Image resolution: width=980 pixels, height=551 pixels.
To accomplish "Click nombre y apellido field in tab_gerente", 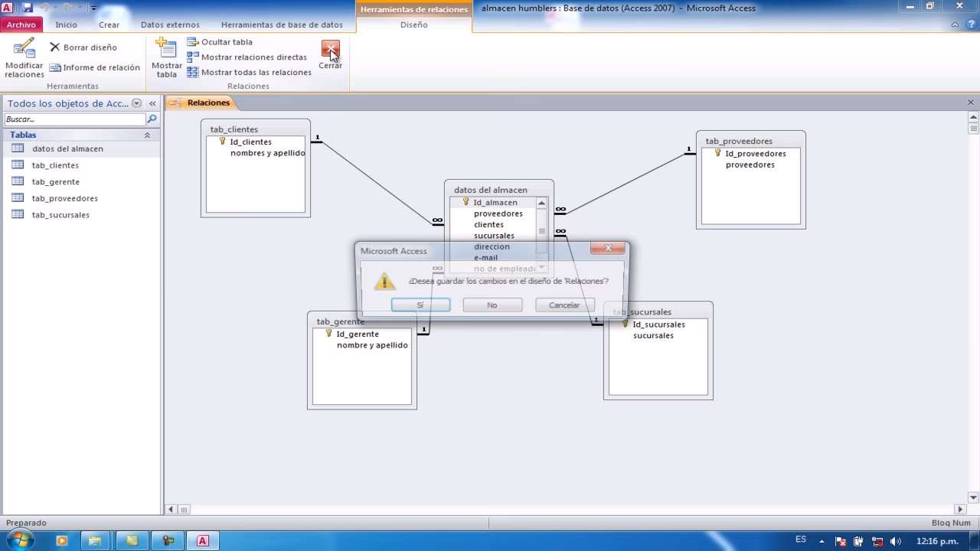I will 372,345.
